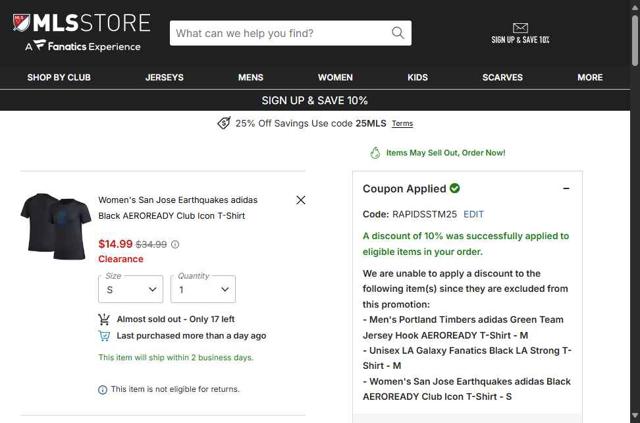Open the Quantity dropdown

pyautogui.click(x=203, y=289)
